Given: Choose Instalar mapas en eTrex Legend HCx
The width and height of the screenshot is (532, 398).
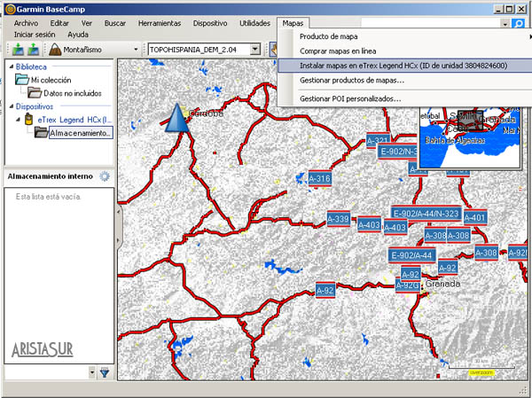Looking at the screenshot, I should click(x=404, y=66).
